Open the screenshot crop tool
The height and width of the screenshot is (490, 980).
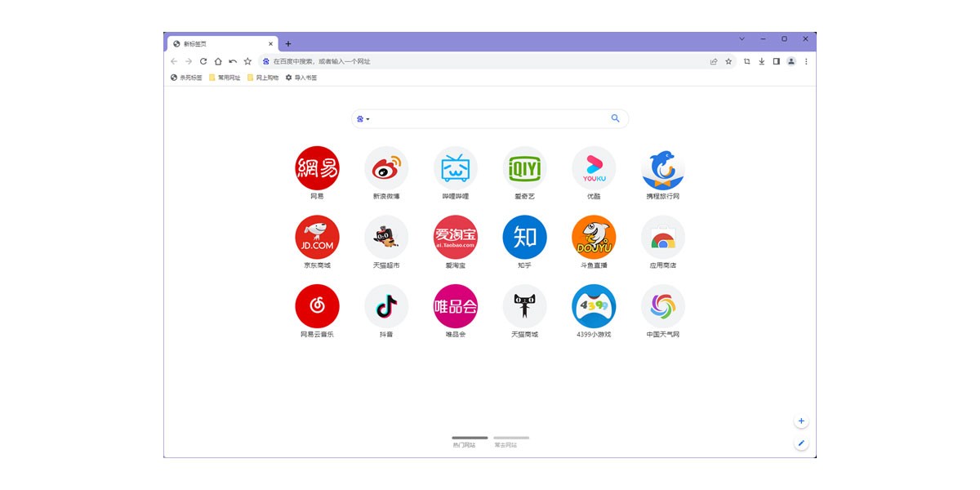point(747,61)
